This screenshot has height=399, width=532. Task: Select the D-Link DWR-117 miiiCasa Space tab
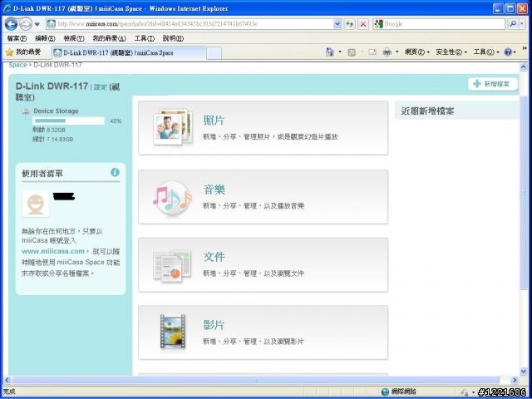129,53
